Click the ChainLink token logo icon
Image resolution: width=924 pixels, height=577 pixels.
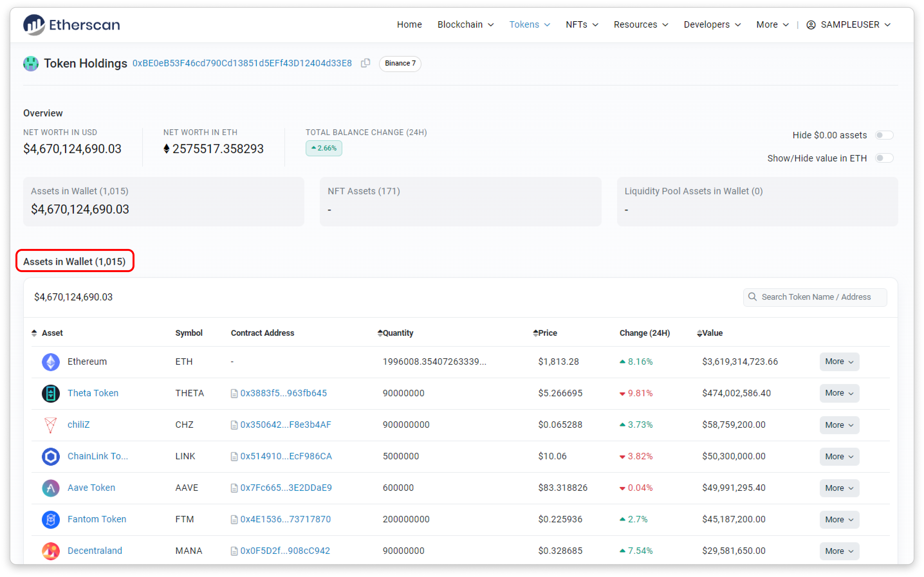pyautogui.click(x=51, y=456)
